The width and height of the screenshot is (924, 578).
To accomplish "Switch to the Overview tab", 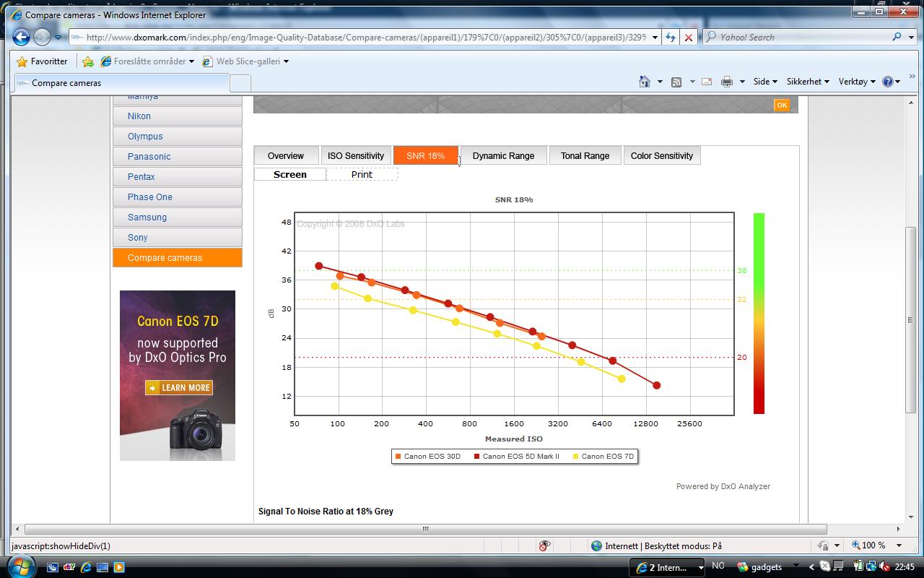I will point(286,156).
